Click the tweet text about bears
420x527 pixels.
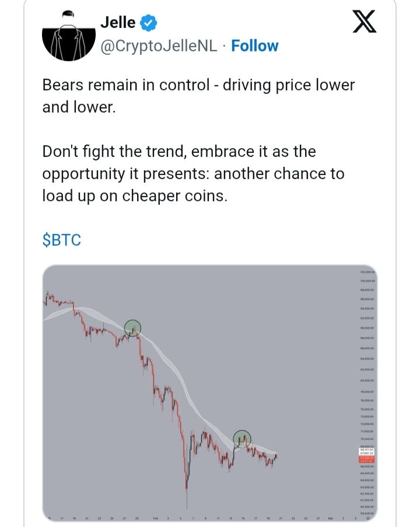tap(198, 96)
